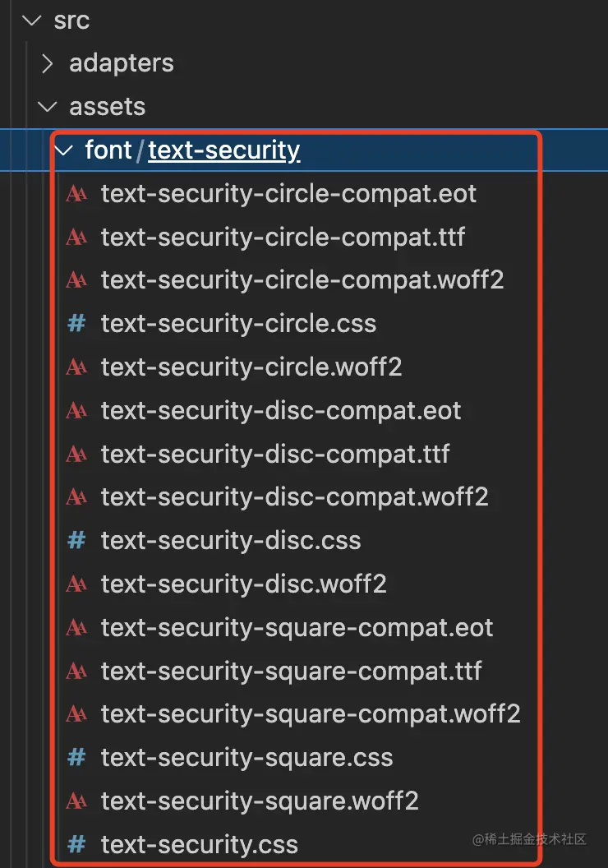608x868 pixels.
Task: Click the font segment in the compact folder path
Action: 108,150
